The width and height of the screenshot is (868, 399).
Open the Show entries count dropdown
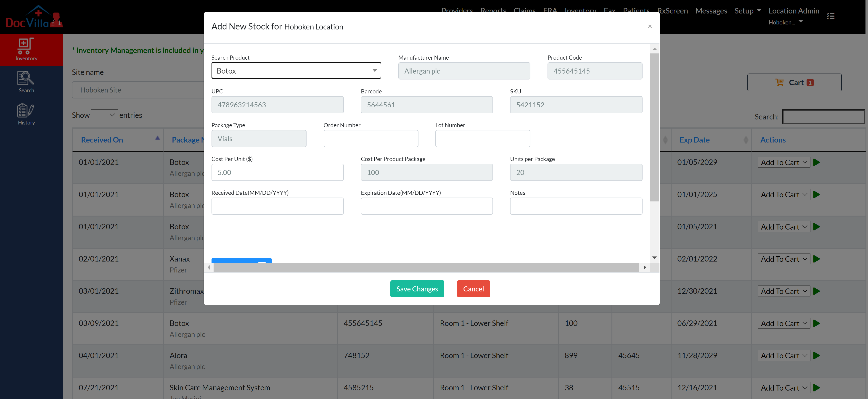[x=104, y=115]
